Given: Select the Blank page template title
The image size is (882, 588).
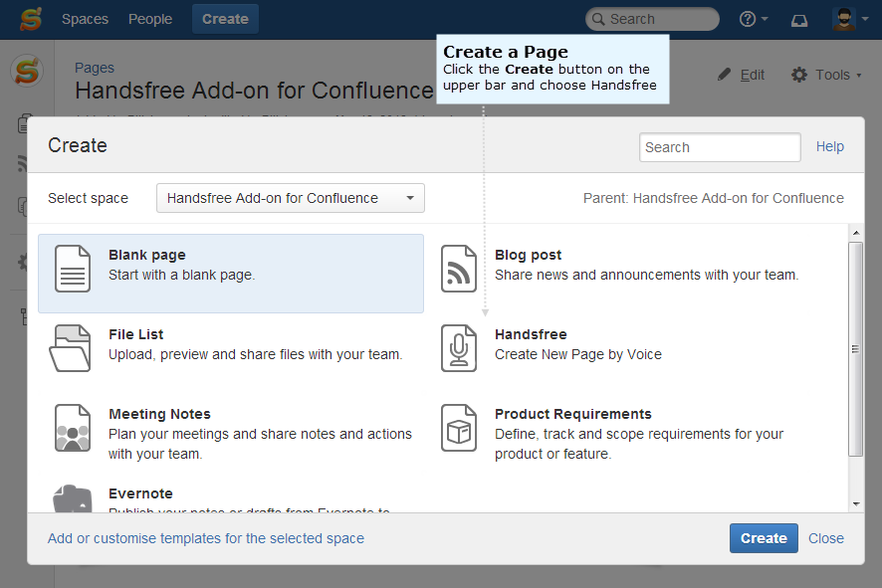Looking at the screenshot, I should [x=146, y=256].
